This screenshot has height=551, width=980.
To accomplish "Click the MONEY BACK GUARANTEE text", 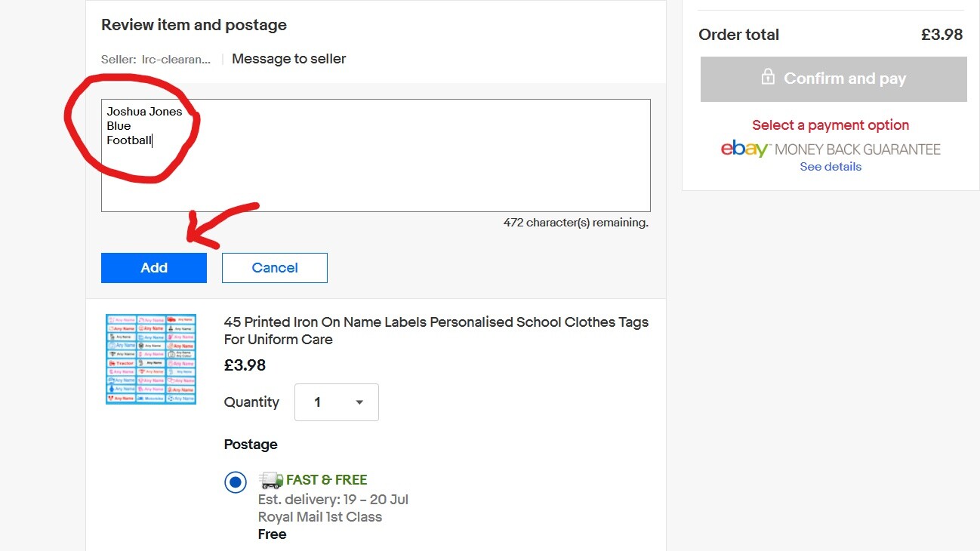I will [858, 149].
